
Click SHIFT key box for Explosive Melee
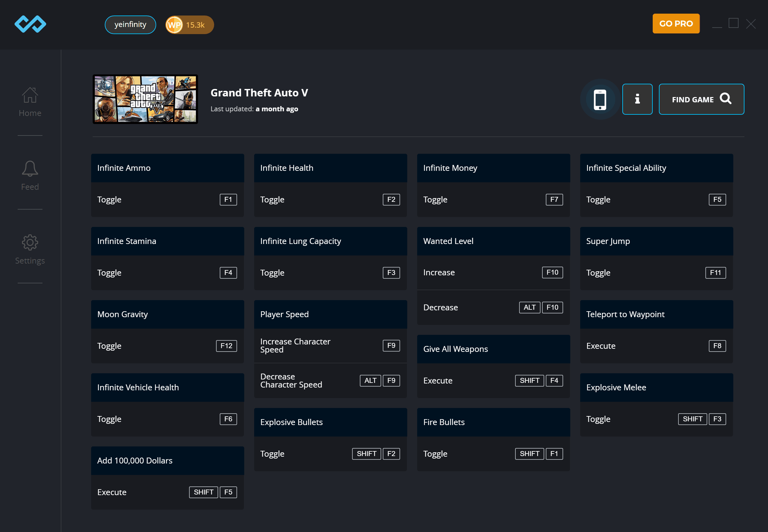(692, 419)
